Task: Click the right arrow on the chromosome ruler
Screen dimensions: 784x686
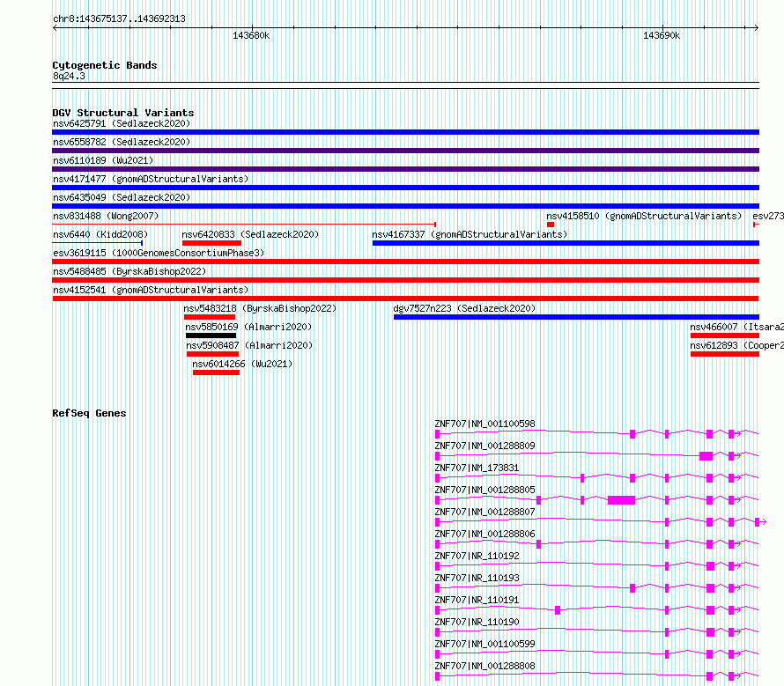Action: (x=757, y=28)
